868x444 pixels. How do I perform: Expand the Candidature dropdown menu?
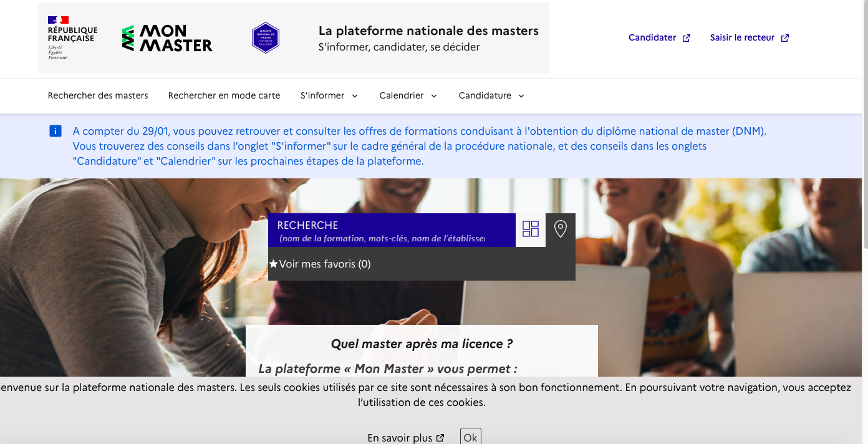tap(491, 95)
